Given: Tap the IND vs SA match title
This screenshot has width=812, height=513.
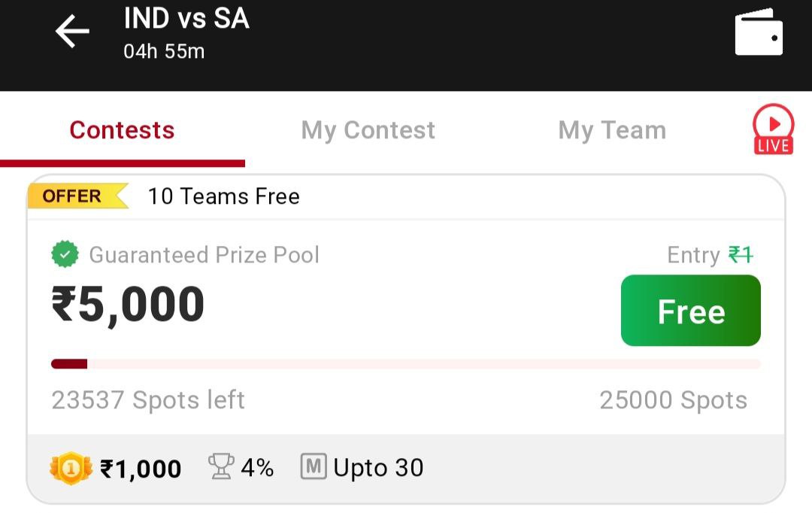Looking at the screenshot, I should click(x=186, y=20).
